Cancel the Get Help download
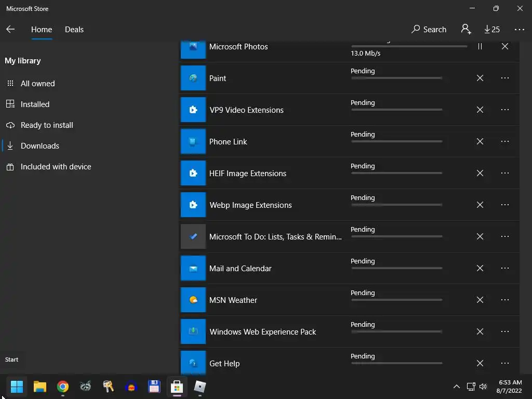The width and height of the screenshot is (532, 399). pos(480,363)
